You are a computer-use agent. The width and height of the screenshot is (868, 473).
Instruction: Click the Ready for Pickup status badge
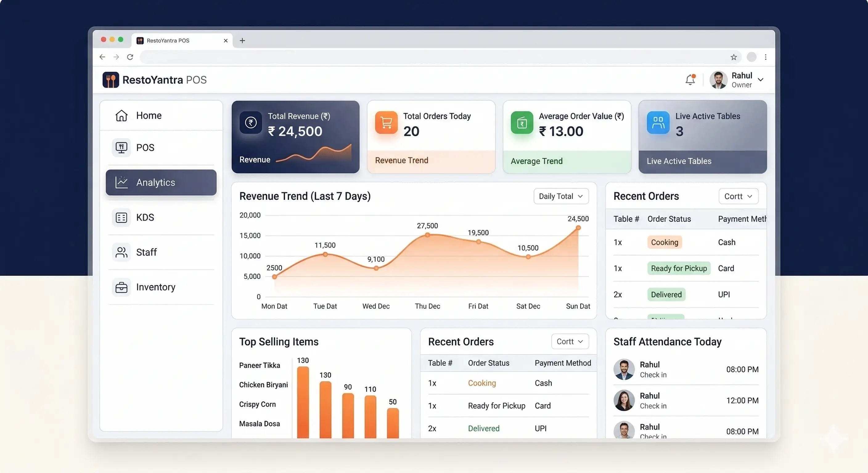click(679, 268)
